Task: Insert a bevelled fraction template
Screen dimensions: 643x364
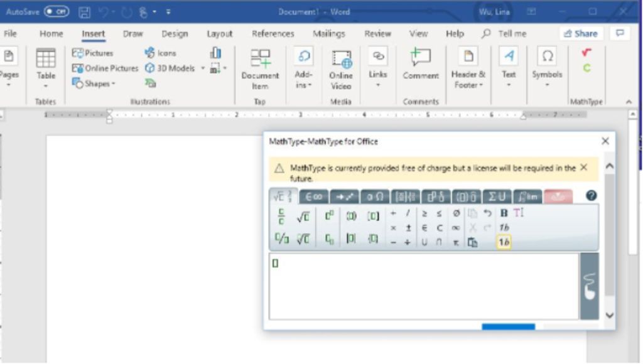Action: [x=281, y=238]
